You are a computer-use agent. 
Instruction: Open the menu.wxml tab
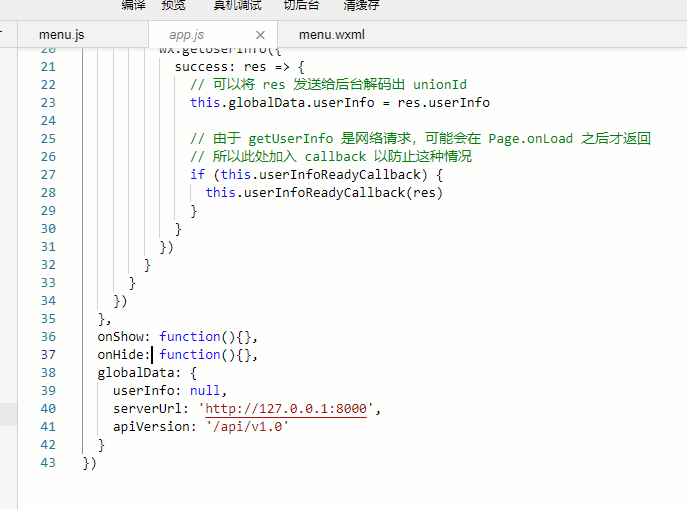tap(332, 35)
